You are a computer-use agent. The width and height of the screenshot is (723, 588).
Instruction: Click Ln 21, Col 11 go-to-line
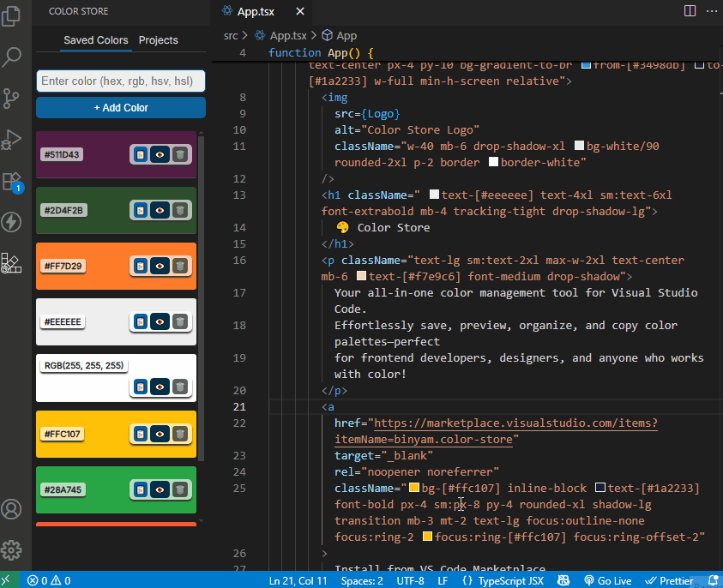coord(298,580)
